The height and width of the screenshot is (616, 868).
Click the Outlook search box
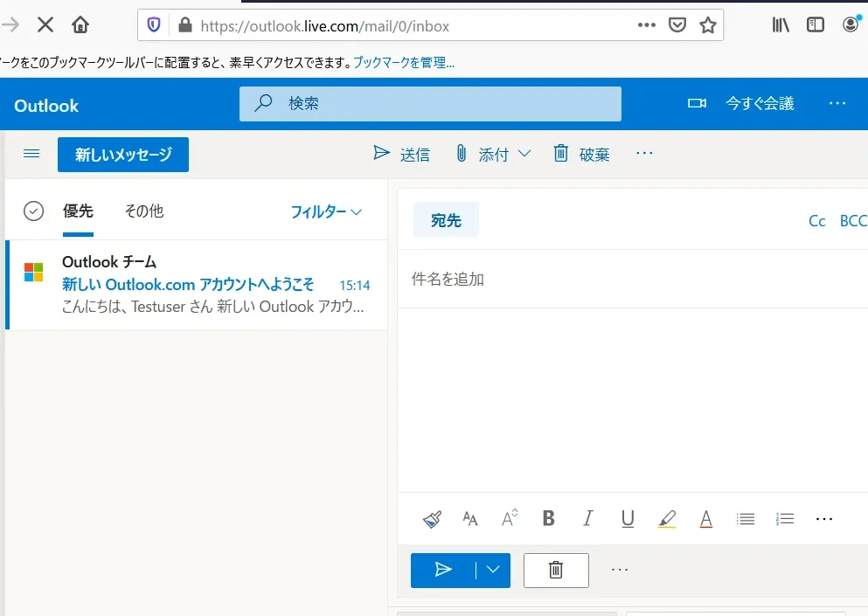(430, 103)
